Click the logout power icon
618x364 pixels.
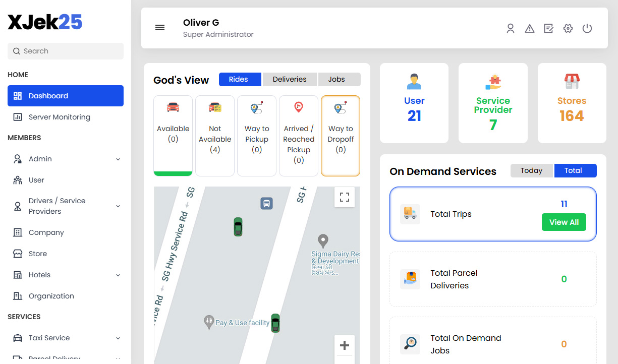(x=587, y=29)
